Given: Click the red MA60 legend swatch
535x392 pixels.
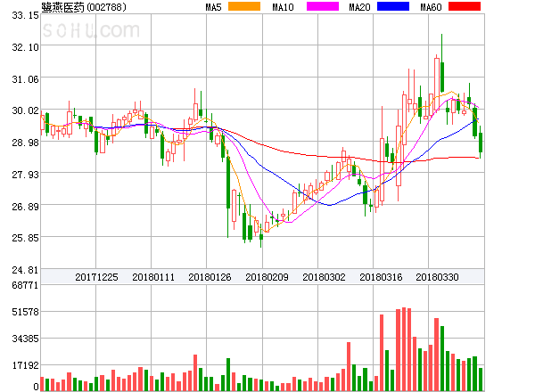Looking at the screenshot, I should point(465,6).
